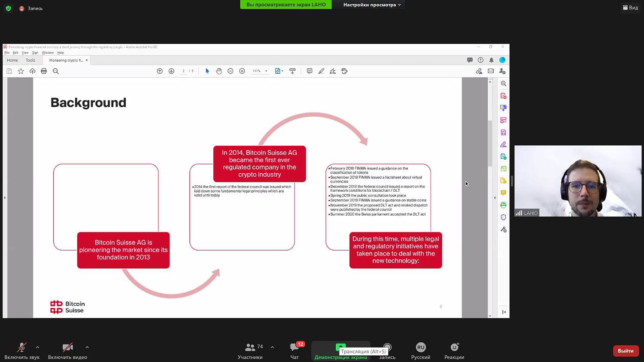Open the 111% zoom level dropdown

click(260, 71)
